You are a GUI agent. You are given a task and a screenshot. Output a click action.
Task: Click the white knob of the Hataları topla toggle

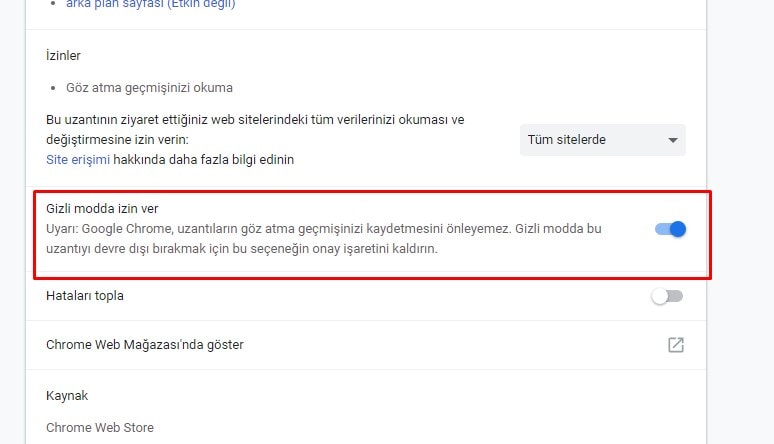pyautogui.click(x=659, y=296)
